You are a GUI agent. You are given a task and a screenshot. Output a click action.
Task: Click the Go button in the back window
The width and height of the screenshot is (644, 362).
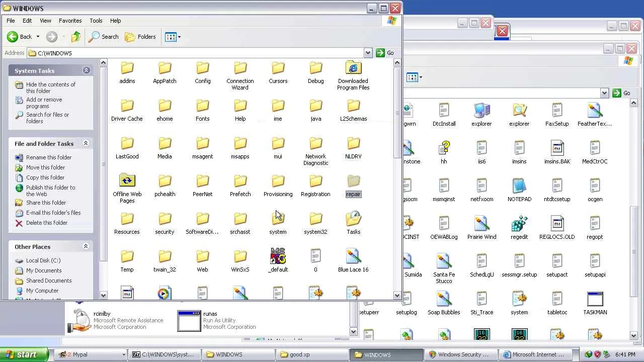coord(621,93)
